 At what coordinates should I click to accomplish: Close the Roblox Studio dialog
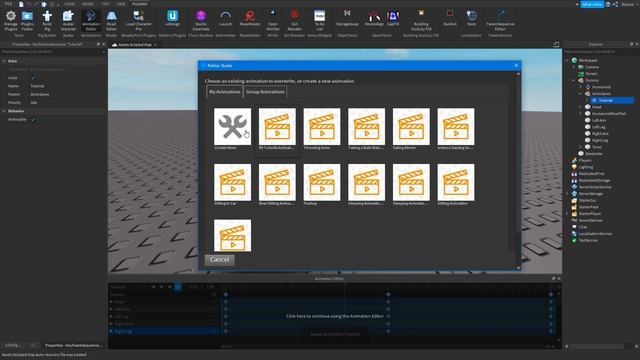pos(516,65)
